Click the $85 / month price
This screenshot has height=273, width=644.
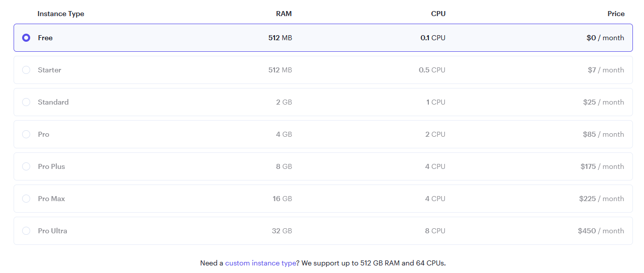click(x=603, y=134)
